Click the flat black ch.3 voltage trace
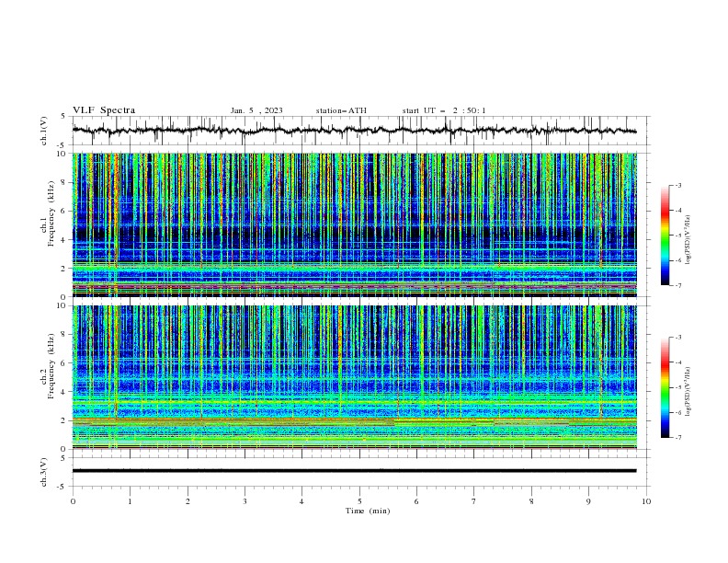 354,471
